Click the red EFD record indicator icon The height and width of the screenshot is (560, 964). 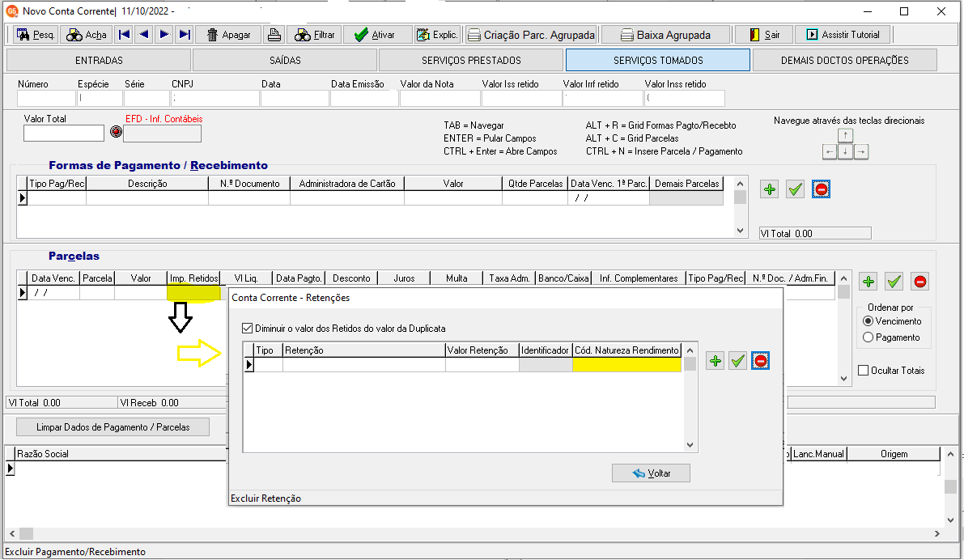[x=117, y=132]
